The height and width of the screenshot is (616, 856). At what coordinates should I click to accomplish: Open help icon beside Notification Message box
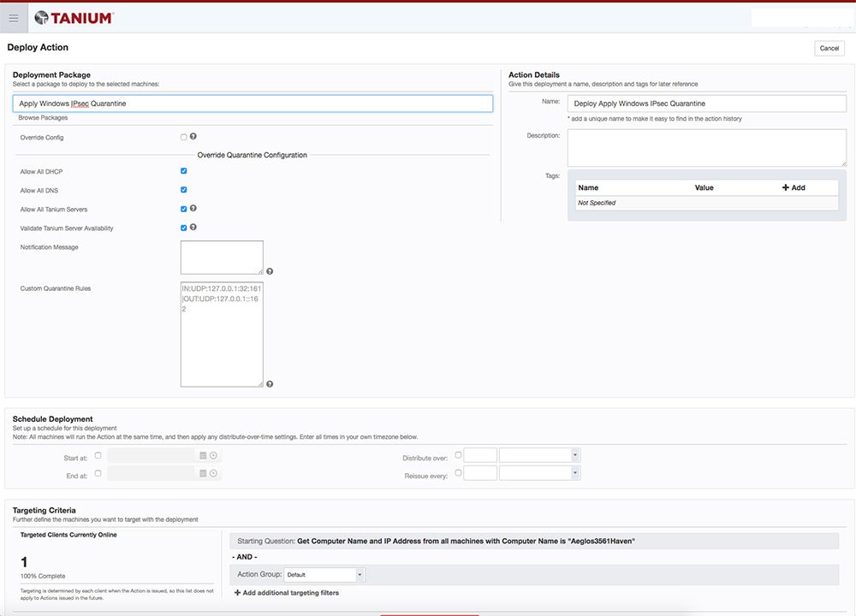click(x=270, y=271)
